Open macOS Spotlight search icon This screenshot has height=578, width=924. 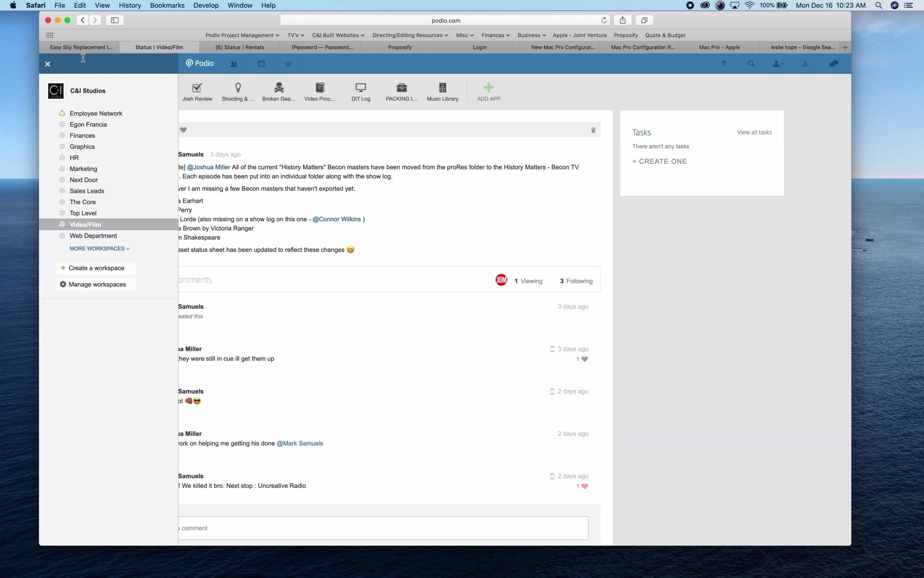(878, 5)
